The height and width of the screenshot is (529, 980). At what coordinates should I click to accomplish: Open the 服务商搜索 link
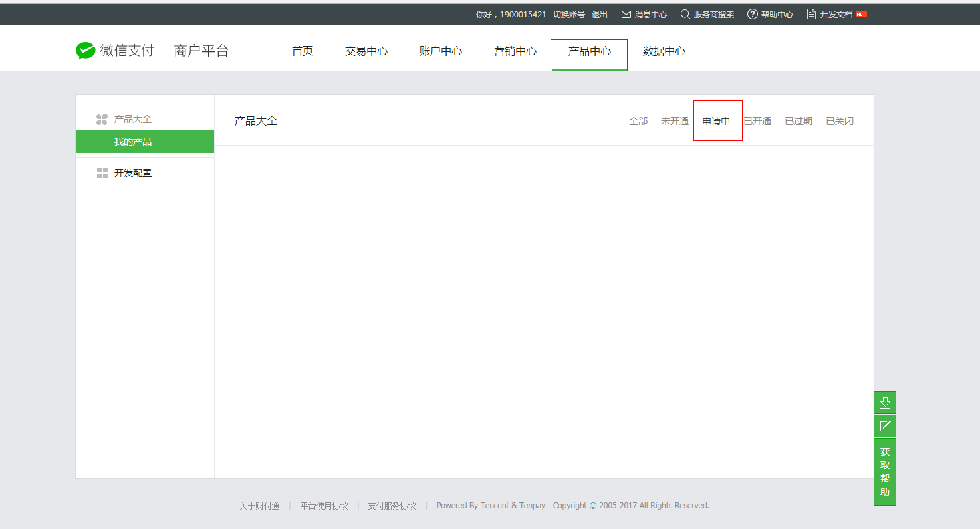tap(714, 14)
